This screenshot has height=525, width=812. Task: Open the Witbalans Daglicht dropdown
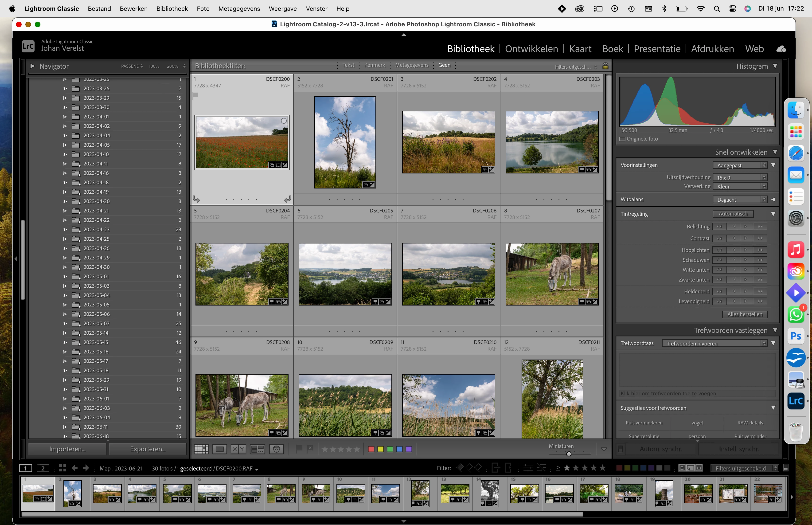pos(740,200)
